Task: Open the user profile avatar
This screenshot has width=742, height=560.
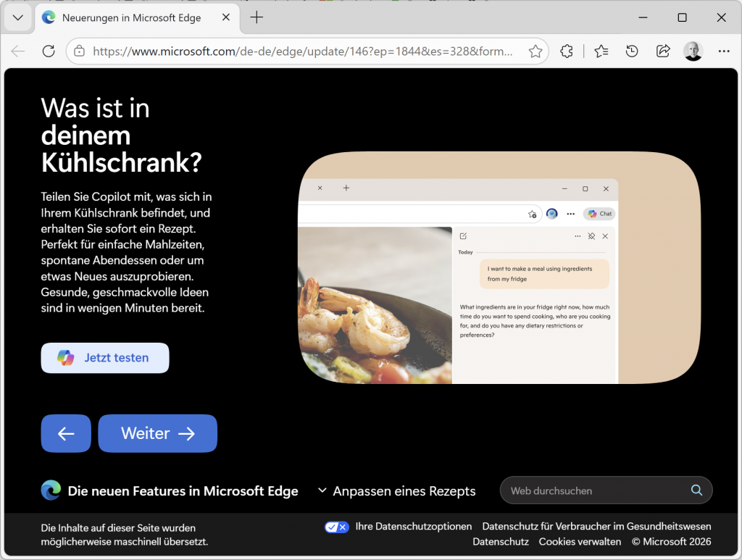Action: pos(693,51)
